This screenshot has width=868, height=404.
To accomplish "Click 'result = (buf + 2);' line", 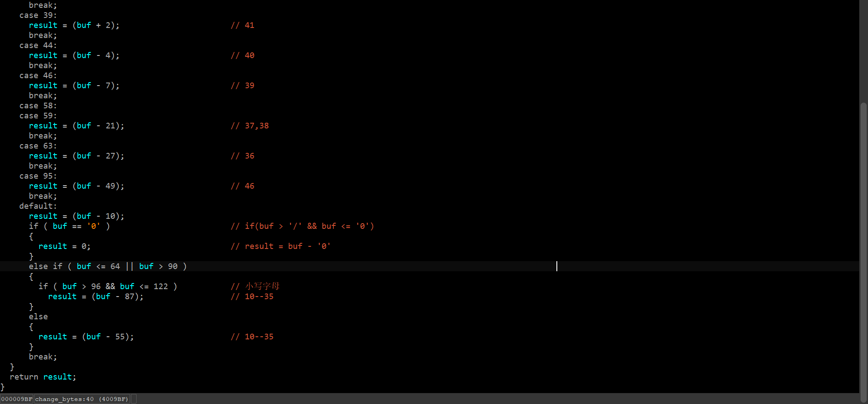I will pyautogui.click(x=74, y=25).
